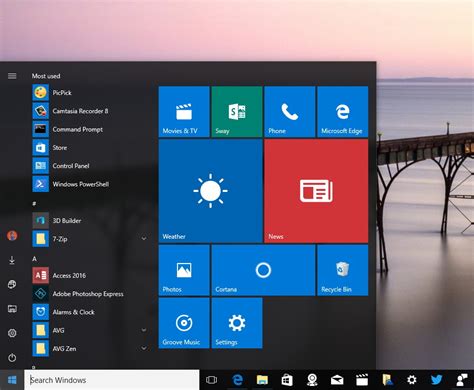
Task: Click the Search Windows box
Action: (112, 380)
